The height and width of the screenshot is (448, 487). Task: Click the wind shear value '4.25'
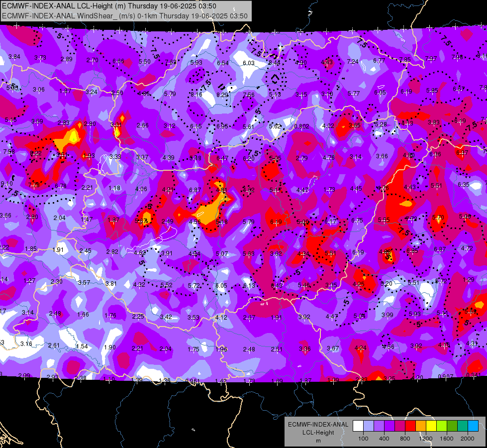click(359, 284)
